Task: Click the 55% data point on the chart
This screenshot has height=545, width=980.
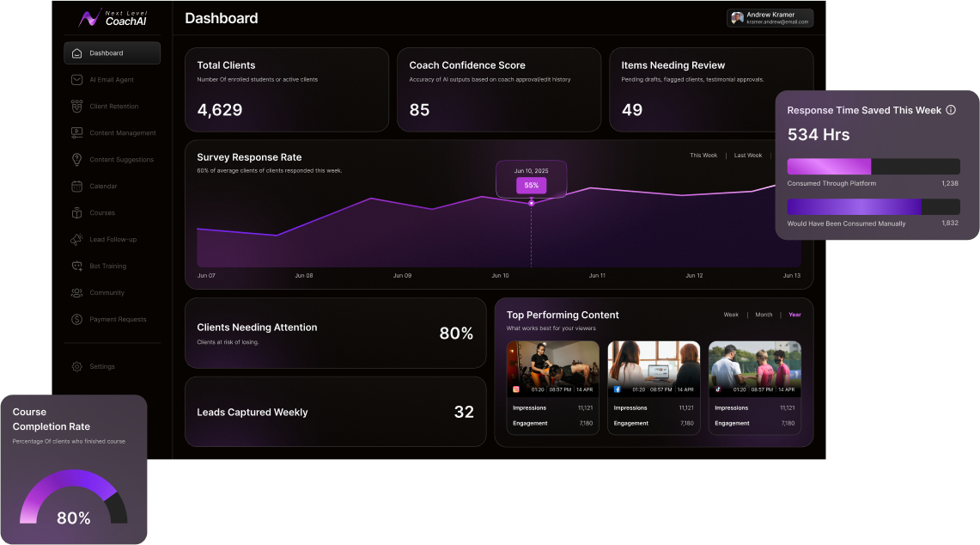Action: (x=531, y=203)
